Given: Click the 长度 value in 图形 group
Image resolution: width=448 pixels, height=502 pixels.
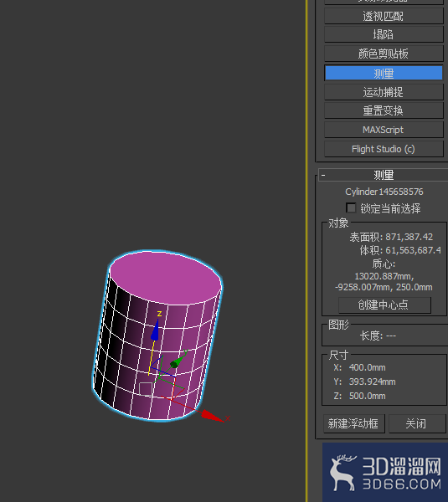Looking at the screenshot, I should [391, 336].
